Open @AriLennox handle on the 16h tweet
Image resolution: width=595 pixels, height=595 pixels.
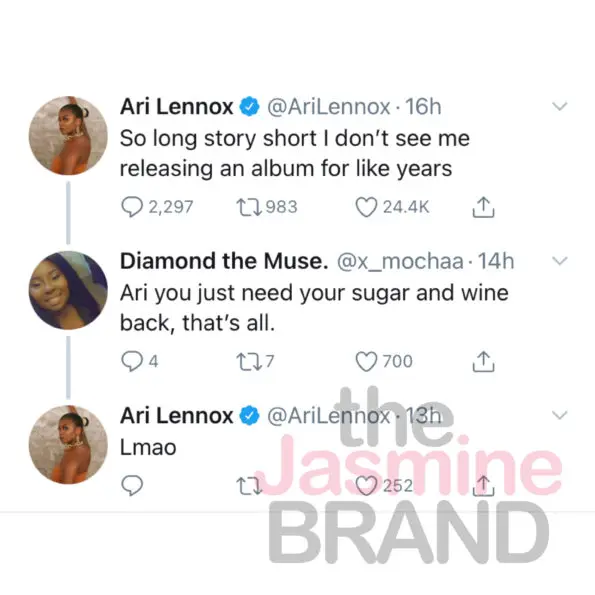pos(329,107)
